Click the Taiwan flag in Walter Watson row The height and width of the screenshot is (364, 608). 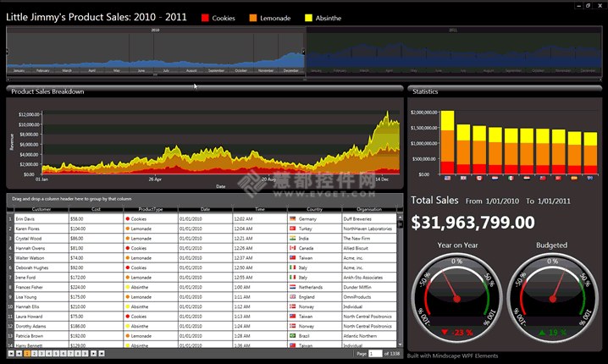[x=293, y=257]
